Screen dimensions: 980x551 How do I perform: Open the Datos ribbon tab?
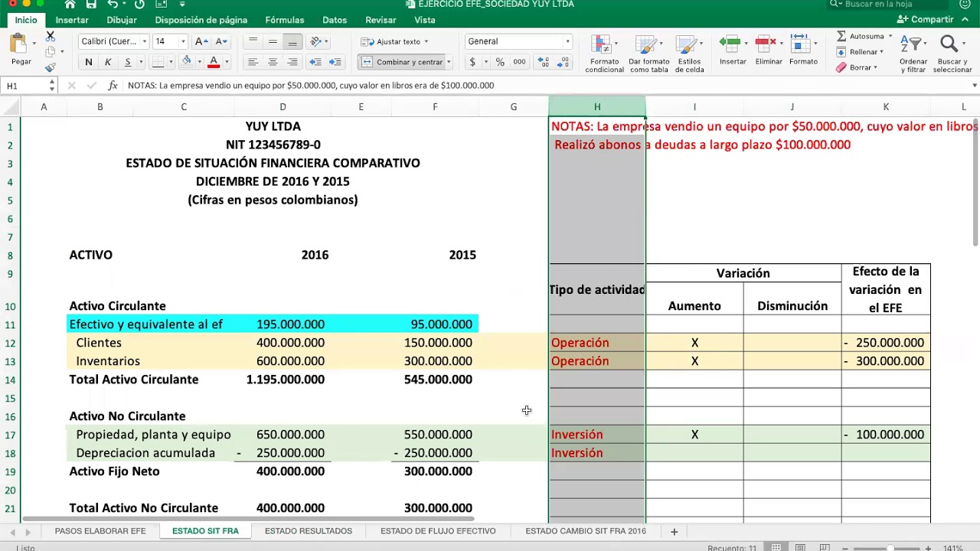[335, 20]
